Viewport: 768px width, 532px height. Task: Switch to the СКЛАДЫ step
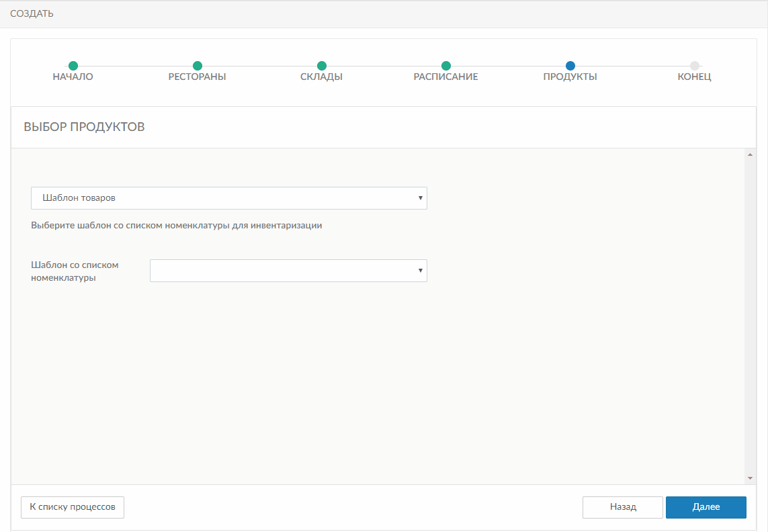321,71
